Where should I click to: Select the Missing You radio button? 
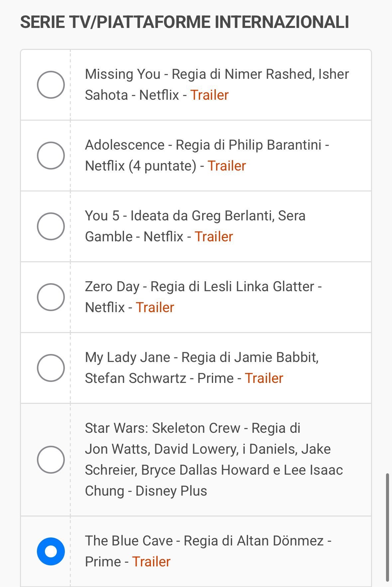51,85
